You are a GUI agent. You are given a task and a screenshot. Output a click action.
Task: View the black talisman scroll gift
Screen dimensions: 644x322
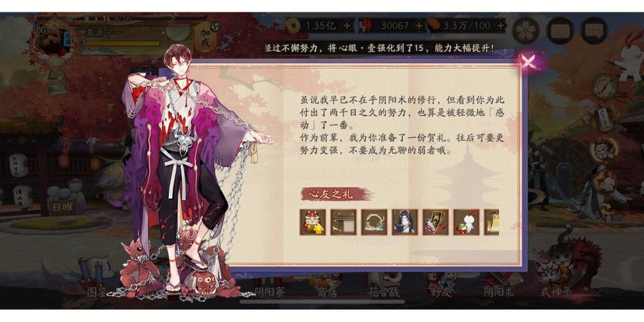point(436,222)
